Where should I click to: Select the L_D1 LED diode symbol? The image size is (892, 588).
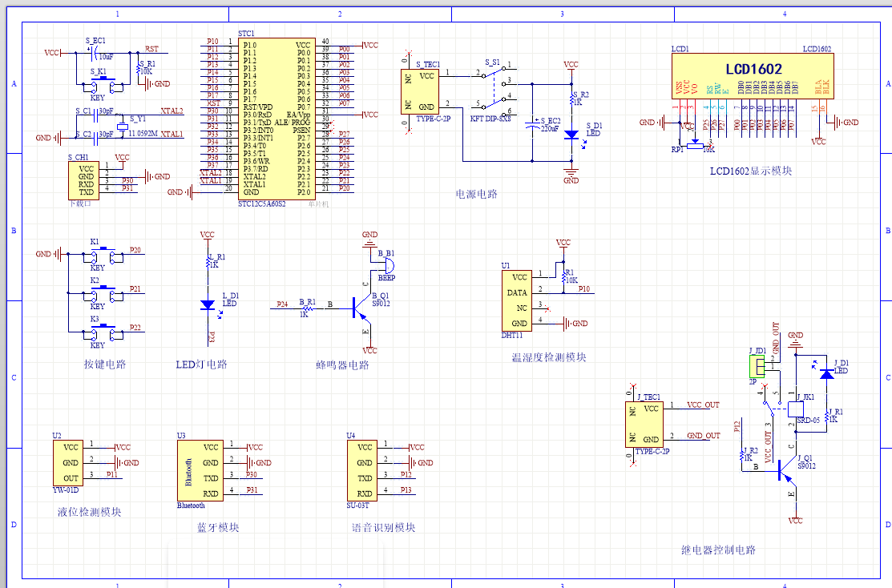pyautogui.click(x=208, y=304)
